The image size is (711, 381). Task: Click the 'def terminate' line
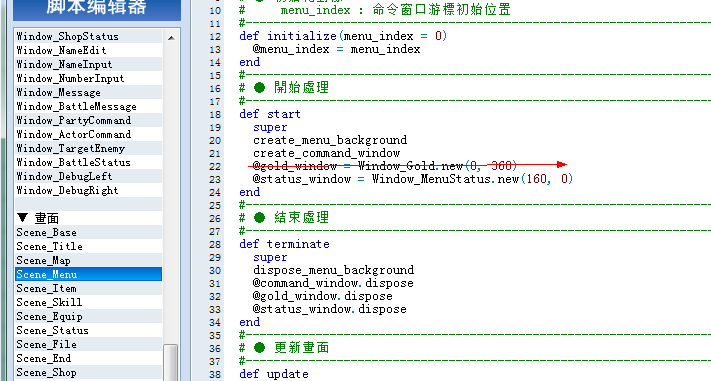click(x=284, y=244)
